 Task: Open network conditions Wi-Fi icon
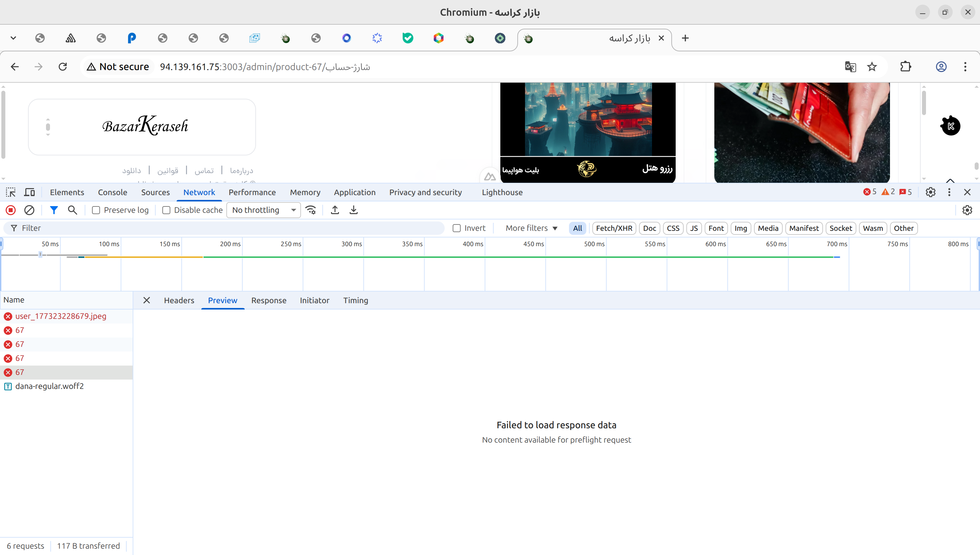pyautogui.click(x=311, y=210)
